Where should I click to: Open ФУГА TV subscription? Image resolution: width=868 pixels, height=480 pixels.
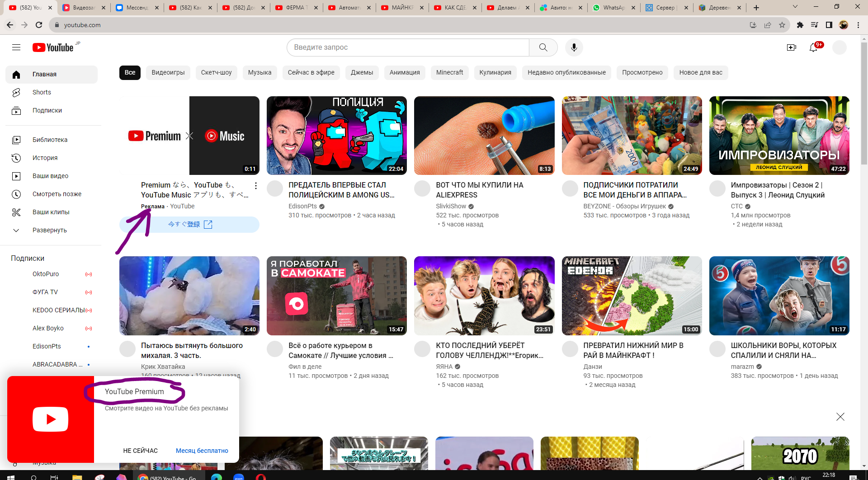click(52, 292)
